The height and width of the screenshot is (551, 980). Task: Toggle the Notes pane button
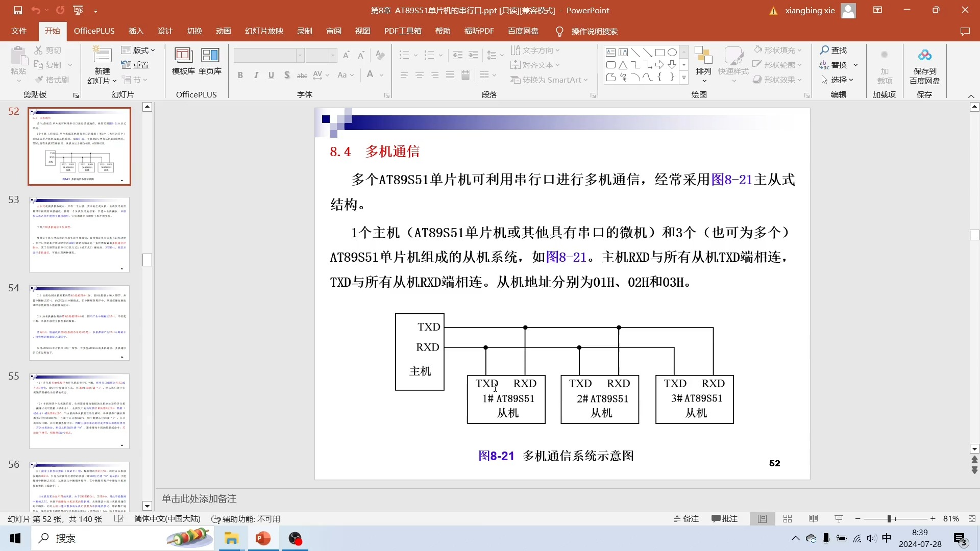(x=686, y=519)
